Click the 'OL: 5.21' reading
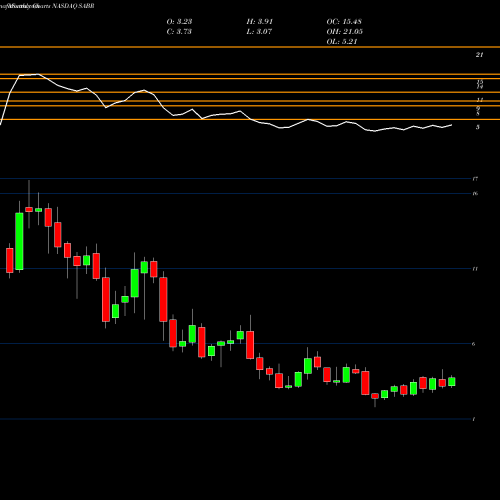Image resolution: width=500 pixels, height=500 pixels. tap(342, 42)
